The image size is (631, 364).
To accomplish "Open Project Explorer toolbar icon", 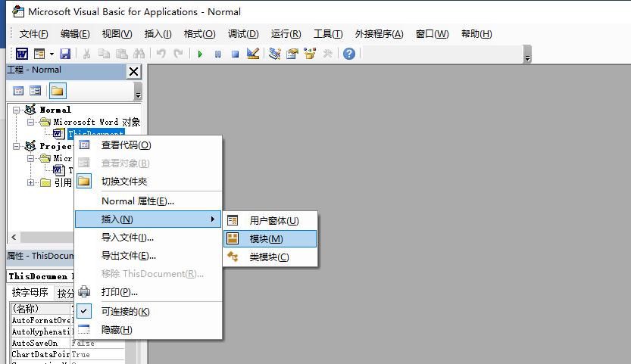I will tap(275, 54).
